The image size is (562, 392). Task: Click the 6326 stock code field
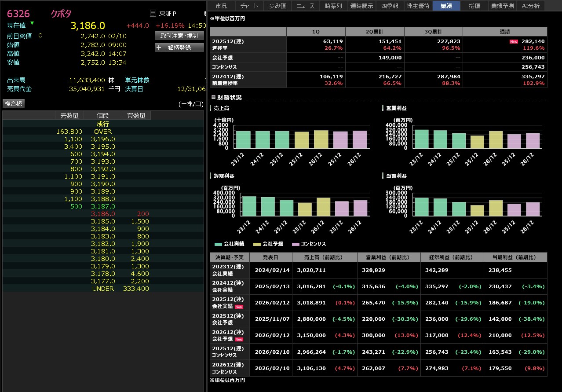(18, 14)
